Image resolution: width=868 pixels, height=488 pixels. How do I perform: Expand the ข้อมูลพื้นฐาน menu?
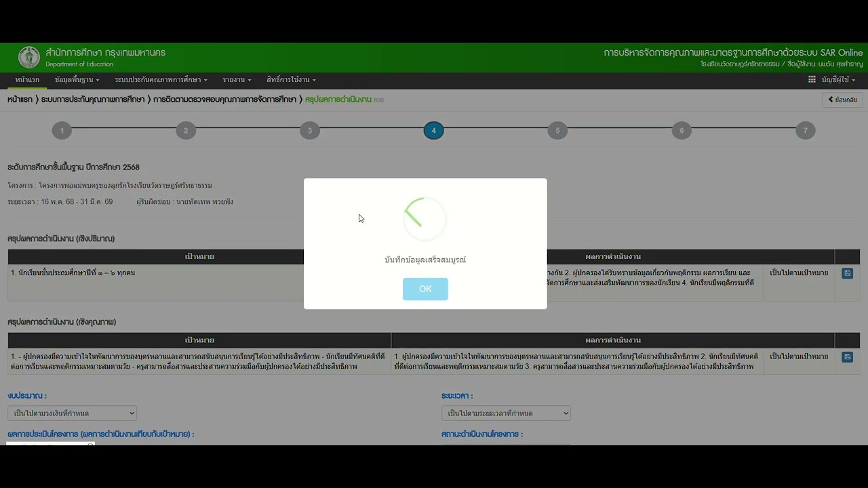77,80
